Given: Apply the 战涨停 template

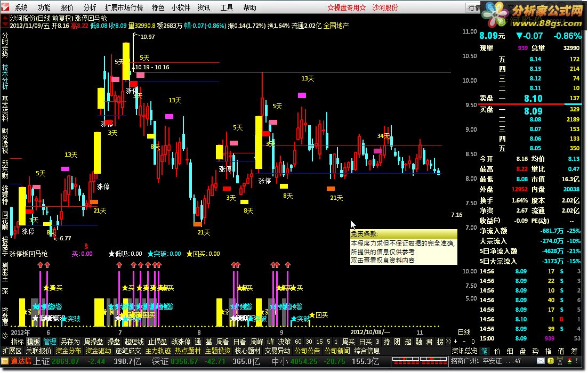Looking at the screenshot, I should coord(181,342).
